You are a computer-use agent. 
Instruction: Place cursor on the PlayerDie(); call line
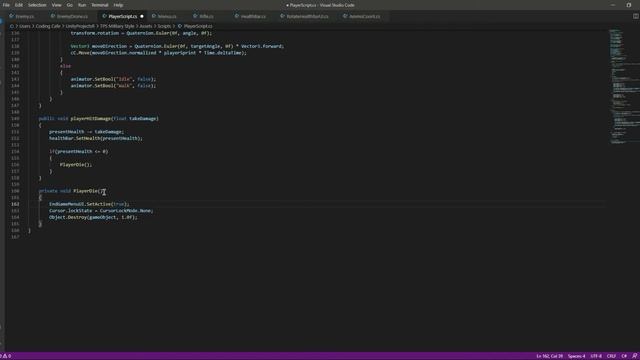click(x=76, y=165)
